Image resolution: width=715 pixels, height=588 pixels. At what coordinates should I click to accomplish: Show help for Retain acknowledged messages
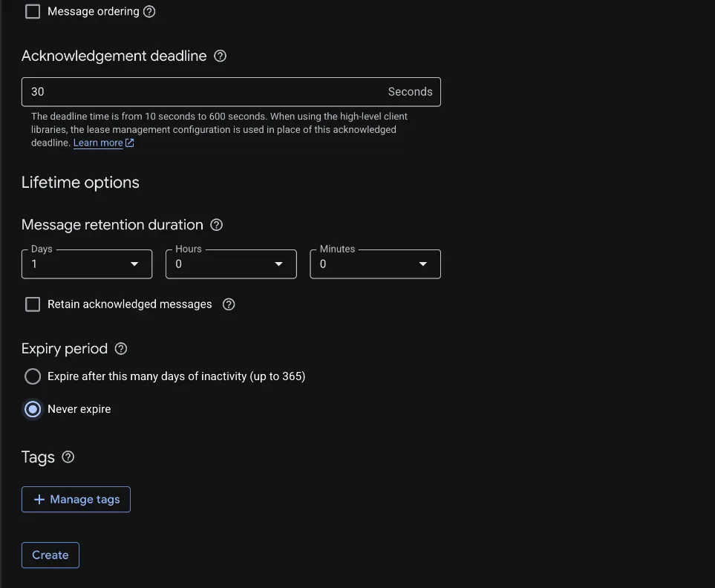pyautogui.click(x=229, y=304)
